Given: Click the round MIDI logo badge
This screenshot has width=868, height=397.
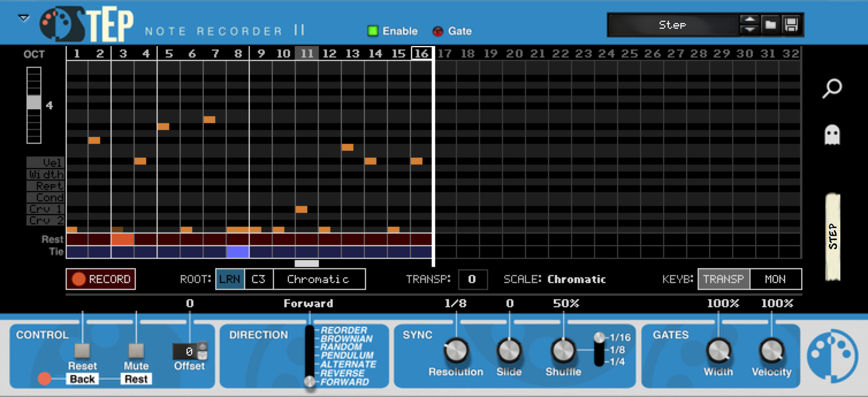Looking at the screenshot, I should (x=831, y=357).
